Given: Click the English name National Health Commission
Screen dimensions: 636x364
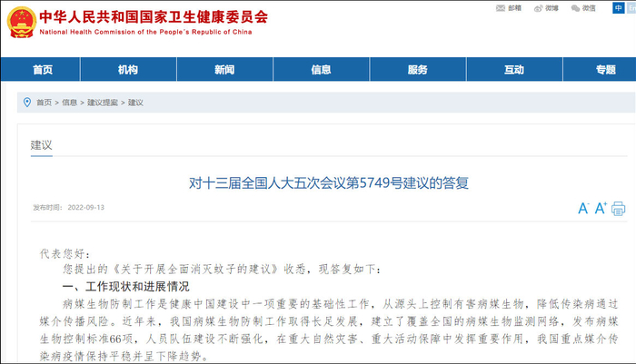Looking at the screenshot, I should 145,32.
